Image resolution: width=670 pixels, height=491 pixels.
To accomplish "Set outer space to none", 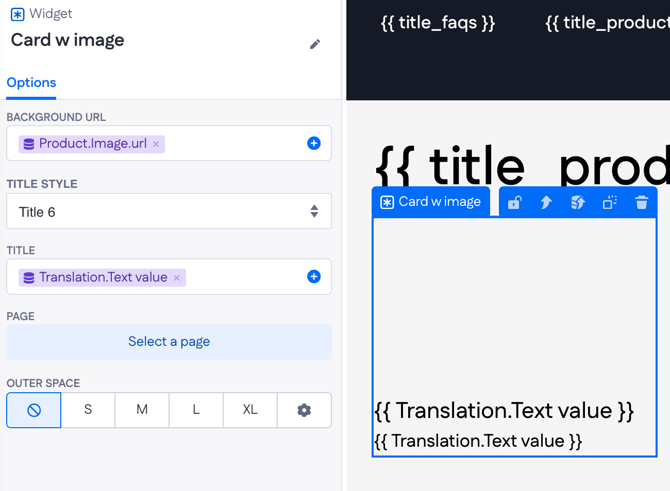I will [x=34, y=410].
